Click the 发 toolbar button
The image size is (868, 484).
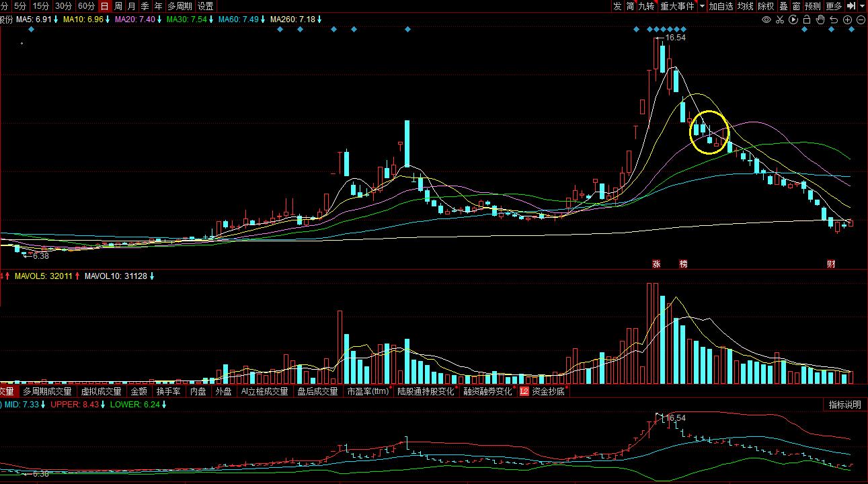617,6
